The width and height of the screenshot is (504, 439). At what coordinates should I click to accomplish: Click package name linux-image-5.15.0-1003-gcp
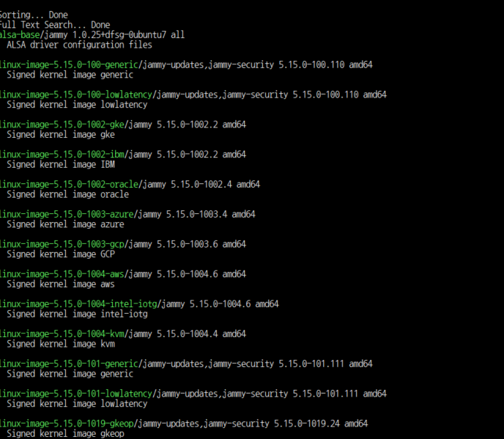tap(62, 244)
